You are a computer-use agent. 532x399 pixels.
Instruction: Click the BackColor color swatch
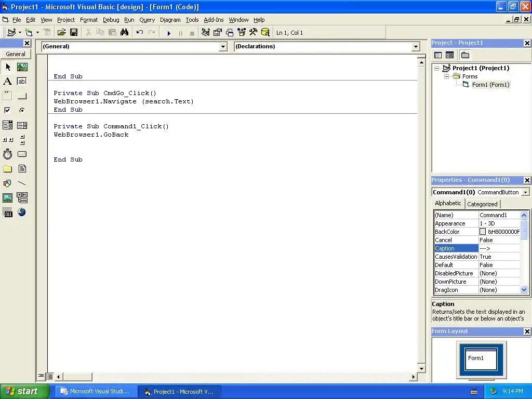483,232
